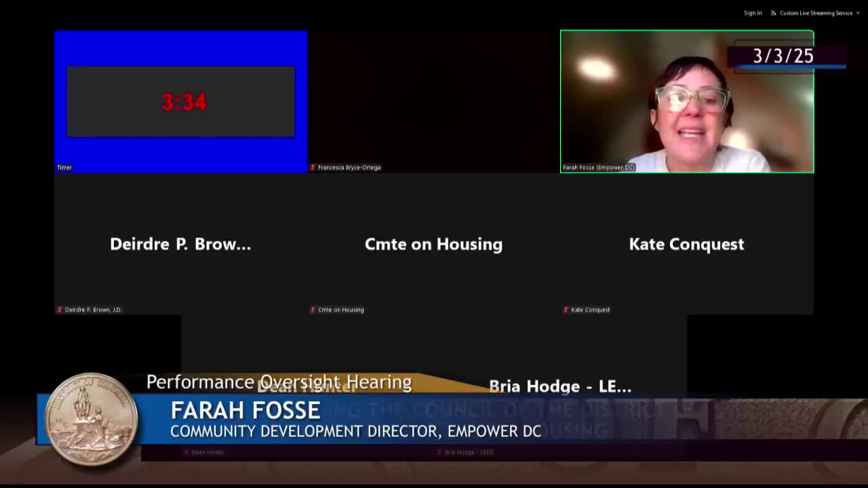Image resolution: width=868 pixels, height=488 pixels.
Task: Click the Bria Hodge - LE... tile
Action: click(x=560, y=386)
